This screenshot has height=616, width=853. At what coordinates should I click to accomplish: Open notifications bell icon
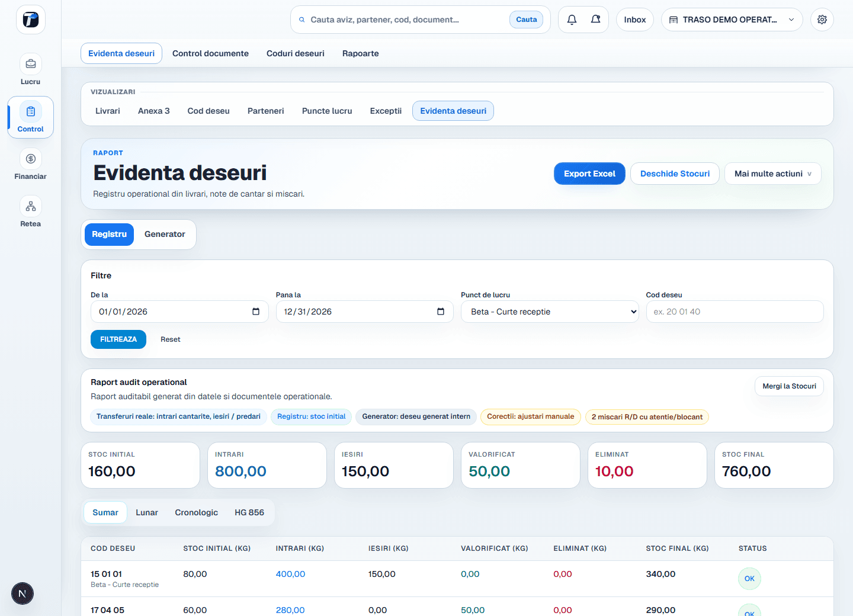(572, 20)
